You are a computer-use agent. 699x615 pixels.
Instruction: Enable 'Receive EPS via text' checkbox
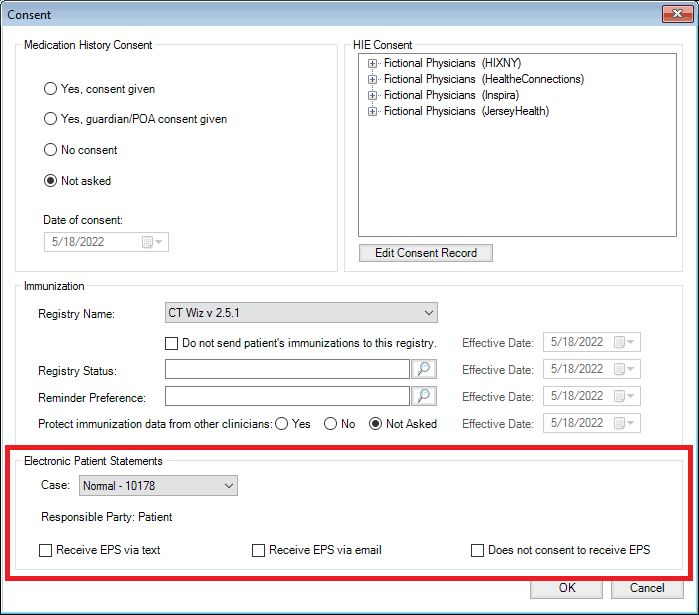pos(46,550)
